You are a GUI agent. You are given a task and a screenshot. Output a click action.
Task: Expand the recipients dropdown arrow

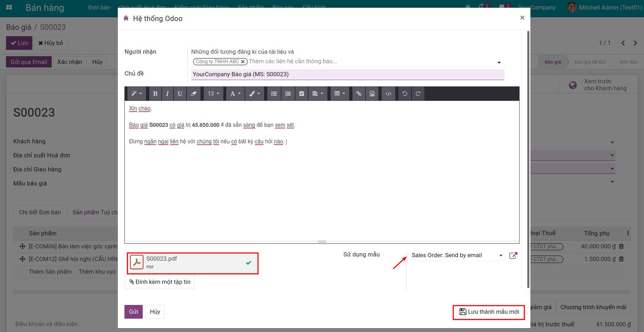(x=499, y=63)
